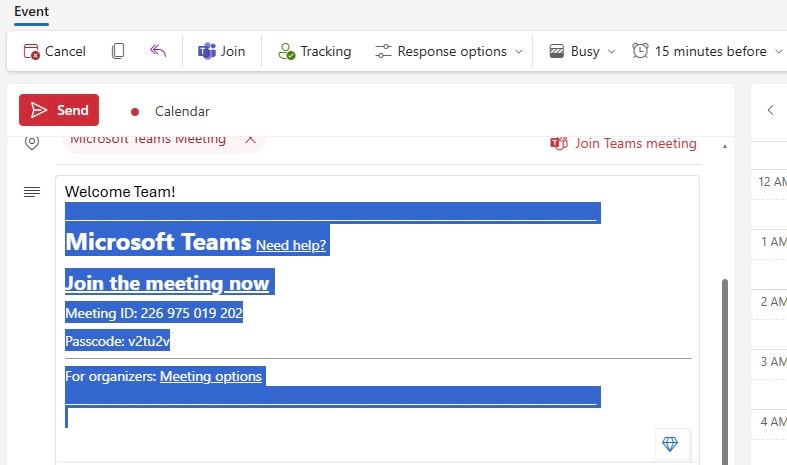This screenshot has height=465, width=787.
Task: Open the Meeting options link
Action: (211, 377)
